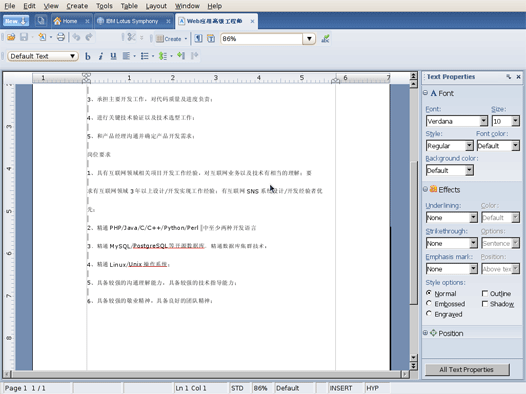Enable the Shadow checkbox
This screenshot has width=526, height=394.
point(485,304)
